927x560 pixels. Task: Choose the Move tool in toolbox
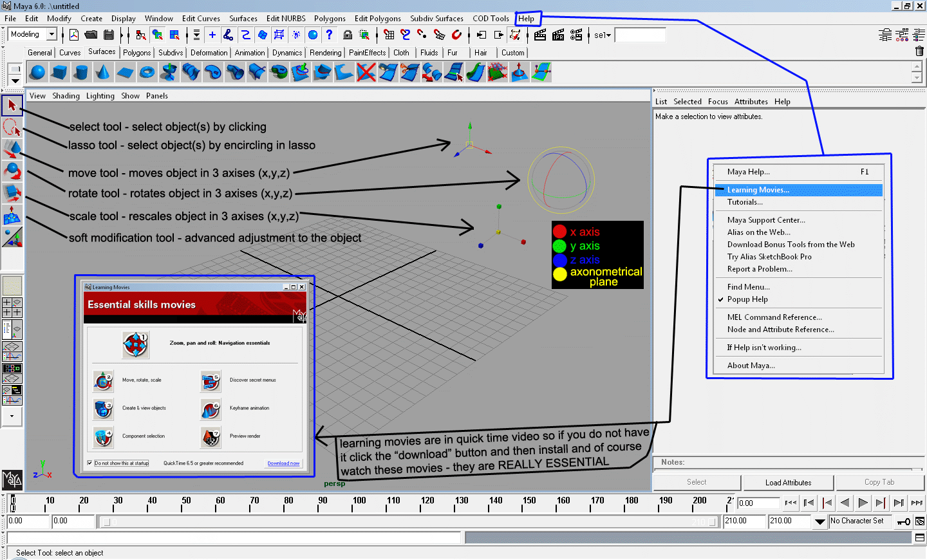[x=12, y=149]
